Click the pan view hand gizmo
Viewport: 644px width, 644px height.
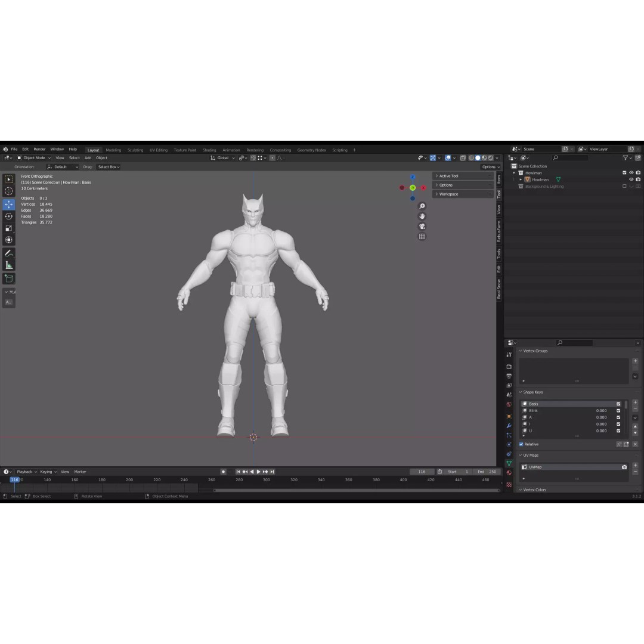pyautogui.click(x=422, y=216)
